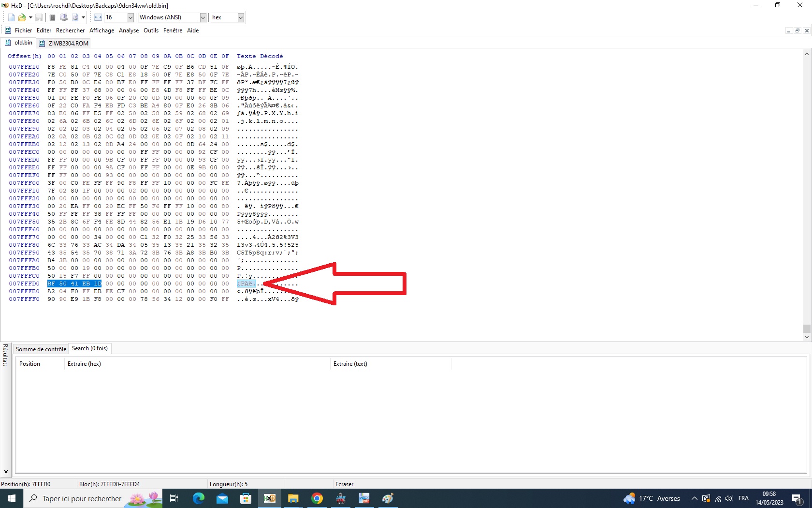
Task: Close the Résultats panel with its X
Action: 6,472
